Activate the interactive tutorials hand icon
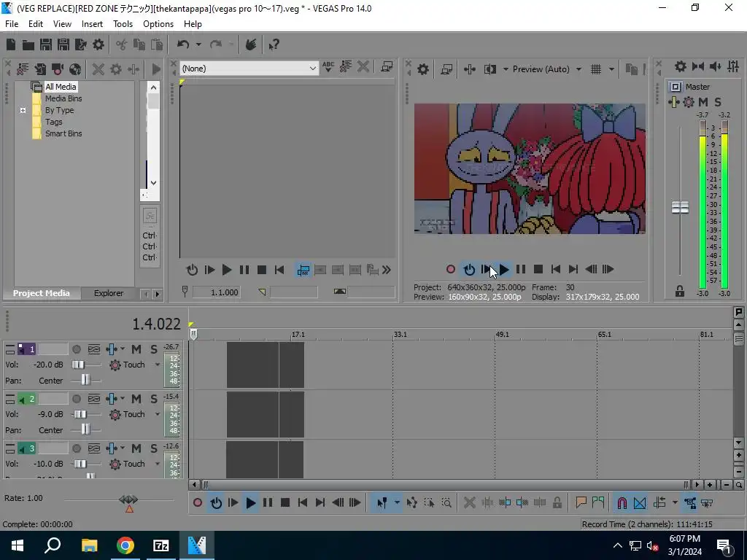747x560 pixels. coord(251,44)
